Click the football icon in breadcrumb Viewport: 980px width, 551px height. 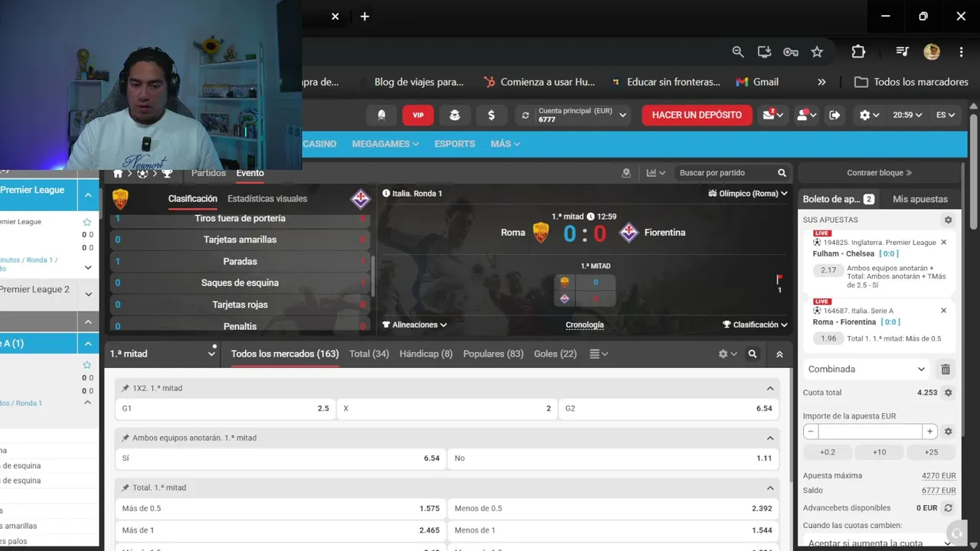(x=142, y=173)
